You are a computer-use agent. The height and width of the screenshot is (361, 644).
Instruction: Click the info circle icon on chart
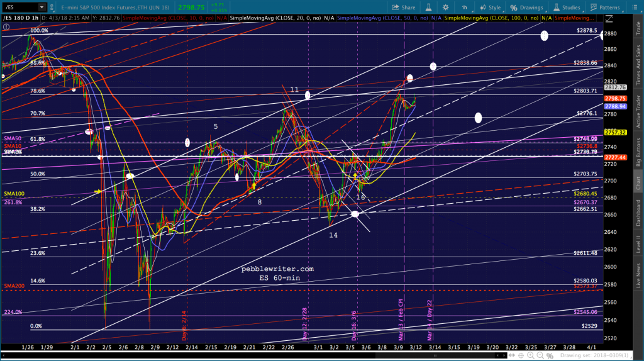coord(6,27)
